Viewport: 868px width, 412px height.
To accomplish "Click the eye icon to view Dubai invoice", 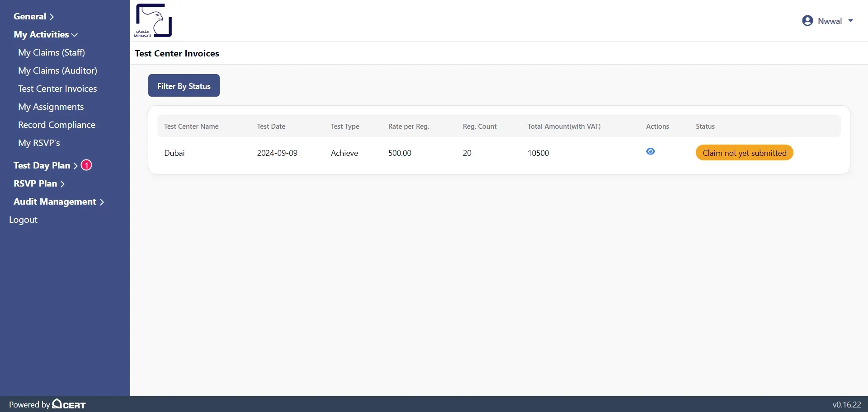I will [x=651, y=151].
